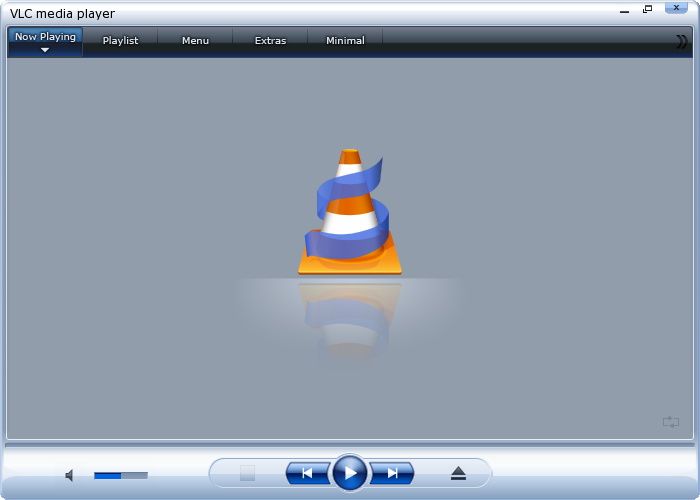The height and width of the screenshot is (500, 700).
Task: Switch to Minimal mode tab
Action: [x=345, y=41]
